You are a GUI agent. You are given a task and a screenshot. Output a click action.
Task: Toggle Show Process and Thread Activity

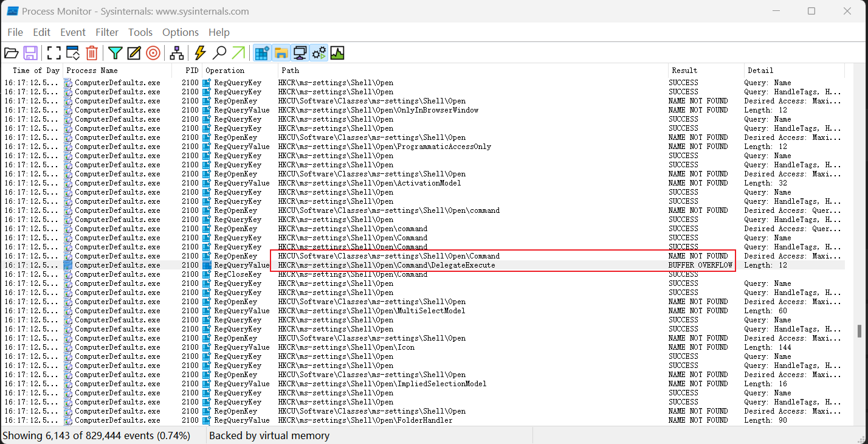pyautogui.click(x=319, y=53)
